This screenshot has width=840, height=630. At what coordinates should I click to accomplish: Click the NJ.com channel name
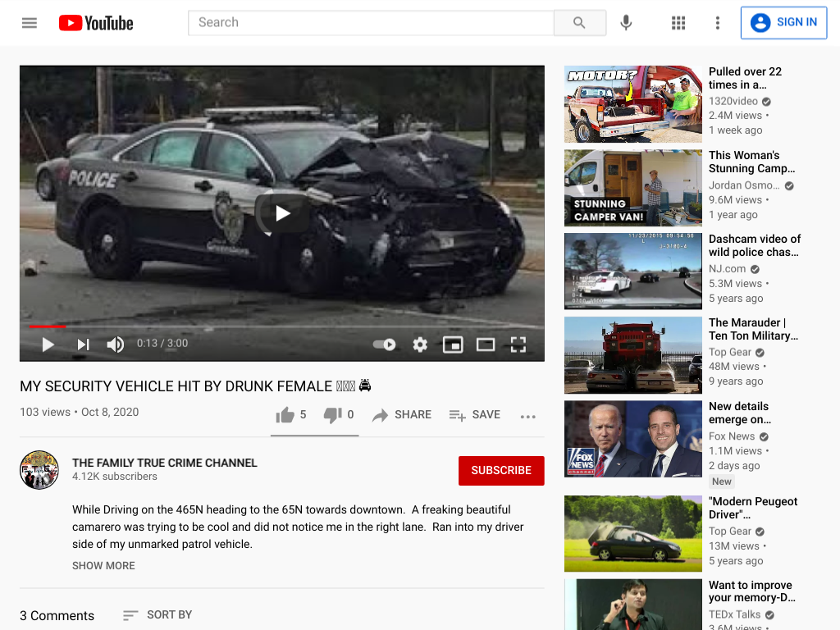727,269
